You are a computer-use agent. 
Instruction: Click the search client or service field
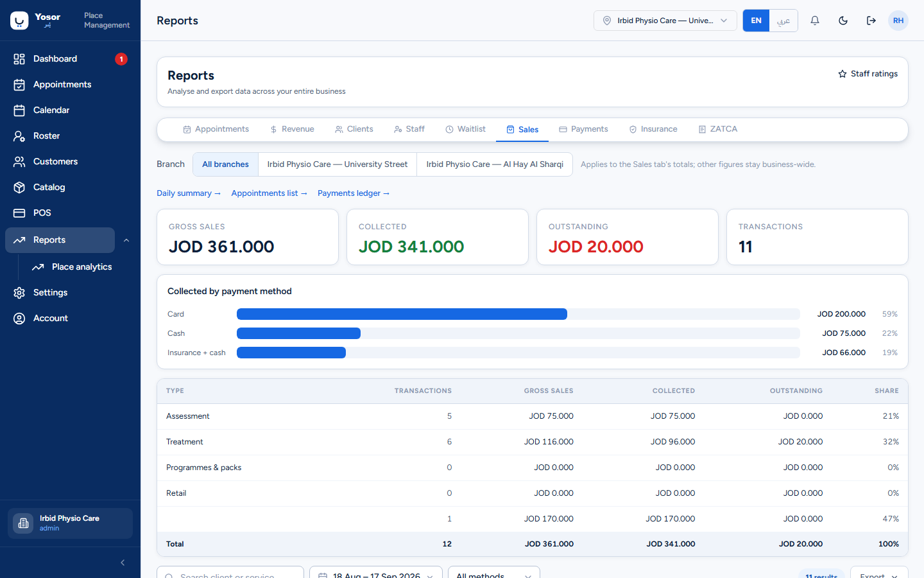[230, 574]
